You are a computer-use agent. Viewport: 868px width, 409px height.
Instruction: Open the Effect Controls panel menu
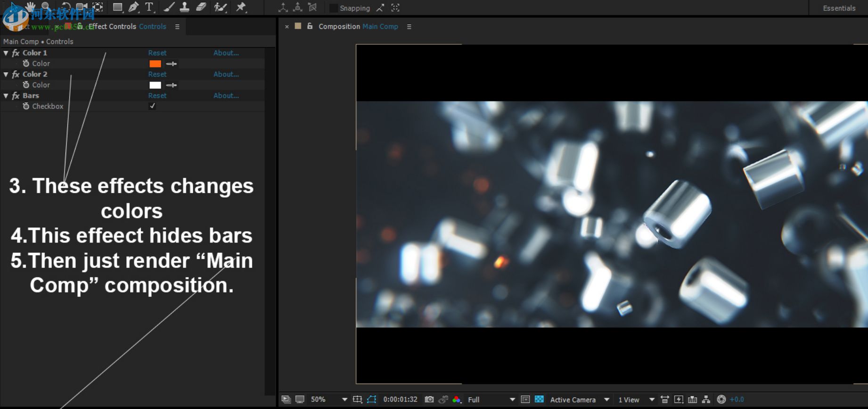click(177, 27)
